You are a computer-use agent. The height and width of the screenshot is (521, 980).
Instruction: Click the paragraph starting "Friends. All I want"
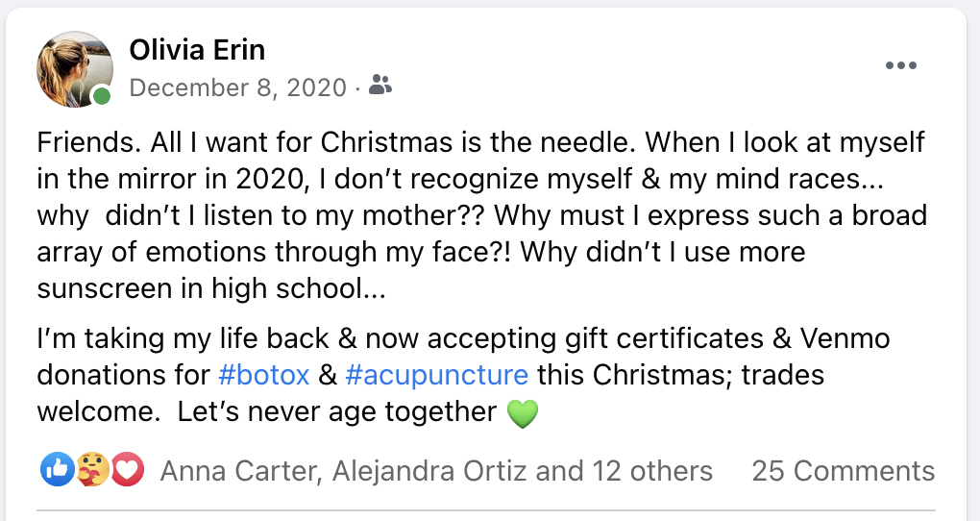coord(480,215)
